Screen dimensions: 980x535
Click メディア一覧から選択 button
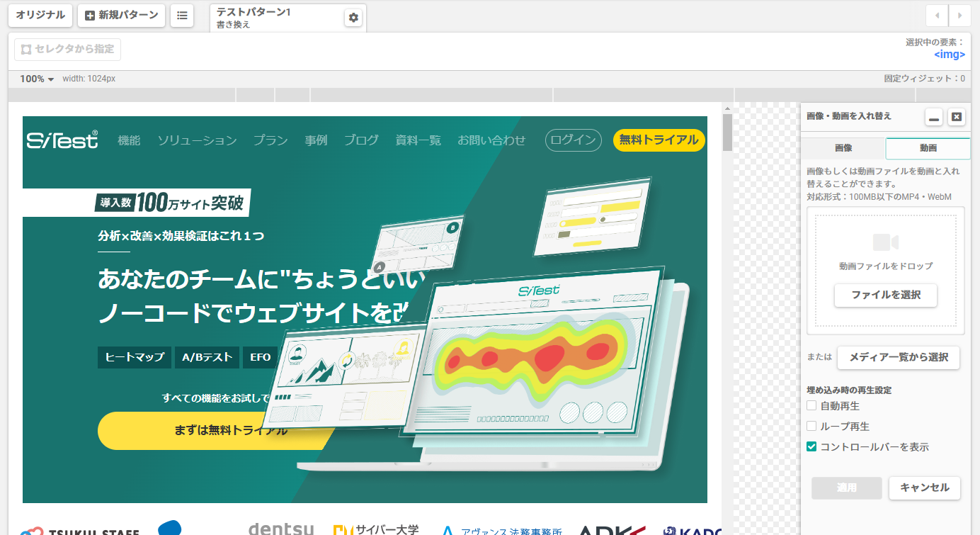click(x=899, y=357)
